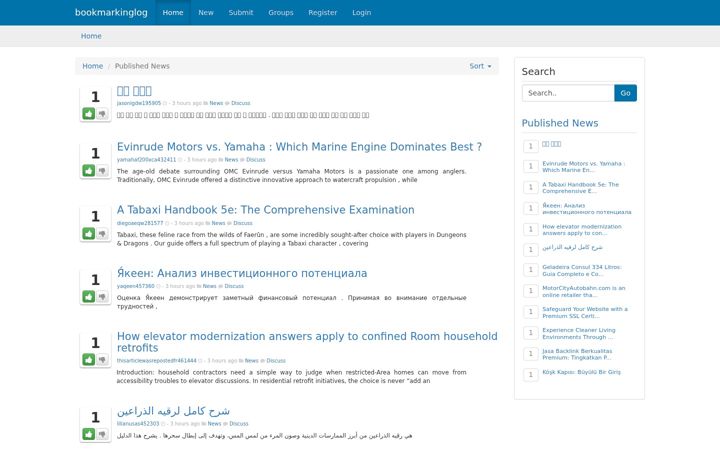Go to the Submit page

coord(241,12)
